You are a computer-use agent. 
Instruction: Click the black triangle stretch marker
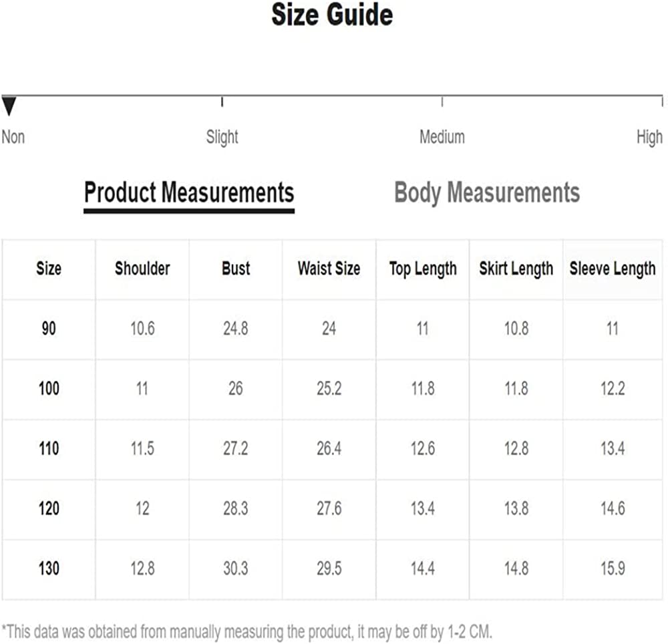tap(9, 106)
